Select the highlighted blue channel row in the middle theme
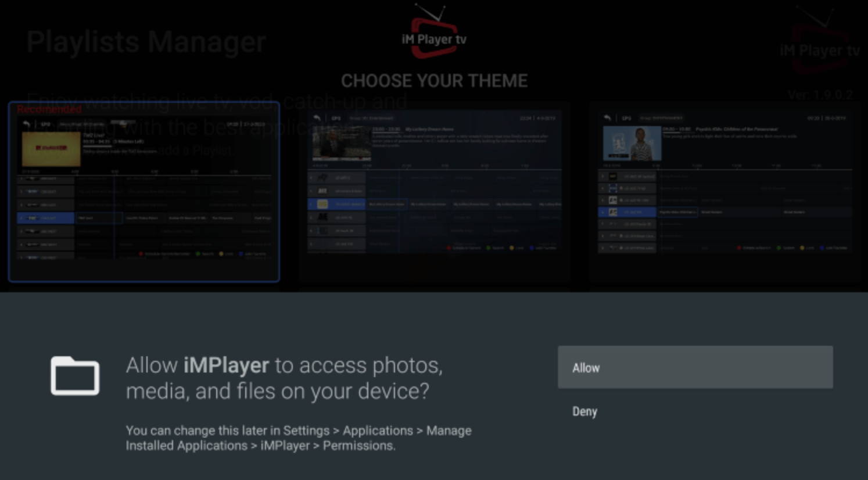 tap(336, 204)
